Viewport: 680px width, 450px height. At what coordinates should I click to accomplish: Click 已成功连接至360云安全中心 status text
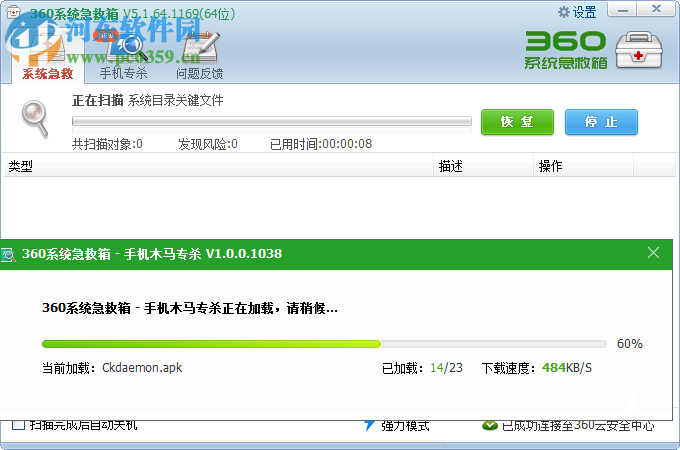click(x=578, y=426)
